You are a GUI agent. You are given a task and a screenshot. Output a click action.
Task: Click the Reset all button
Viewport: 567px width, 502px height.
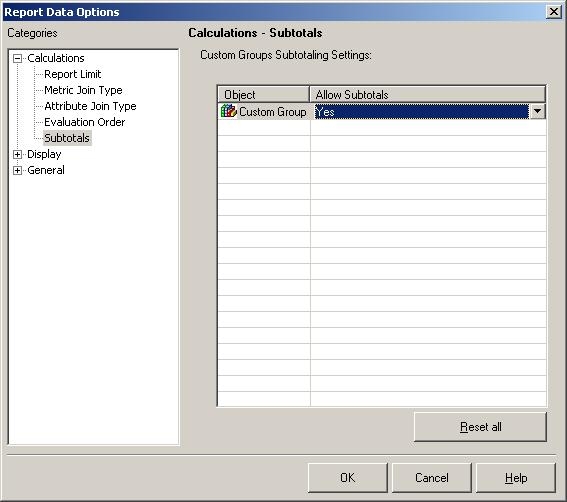pyautogui.click(x=480, y=427)
